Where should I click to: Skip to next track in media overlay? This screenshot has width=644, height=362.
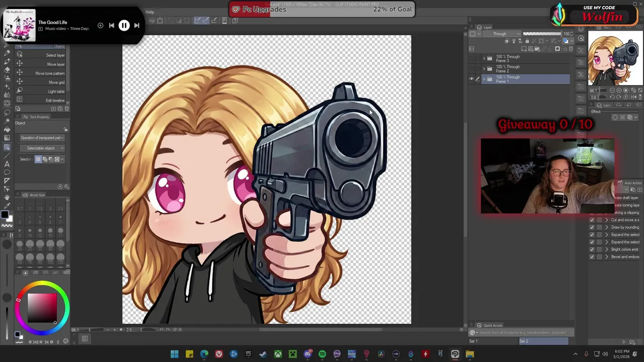(x=136, y=25)
